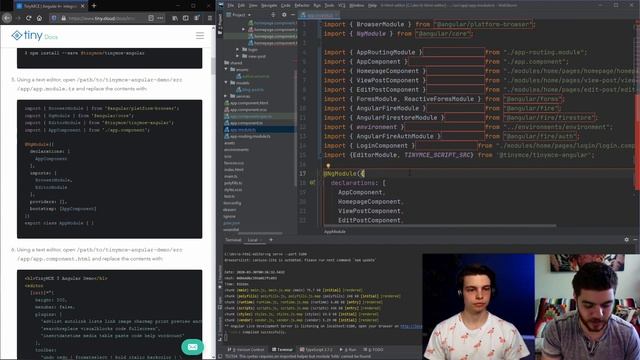Open the VCS menu

(x=342, y=5)
